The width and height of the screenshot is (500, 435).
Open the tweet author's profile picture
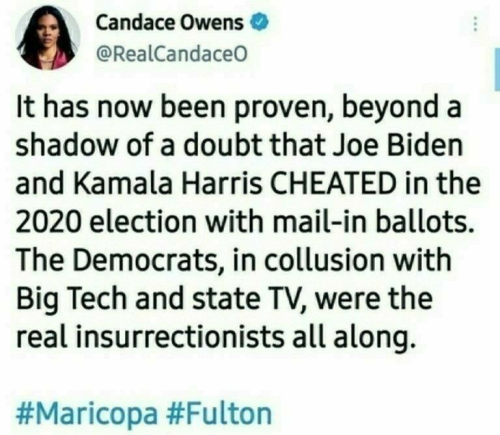tap(48, 37)
